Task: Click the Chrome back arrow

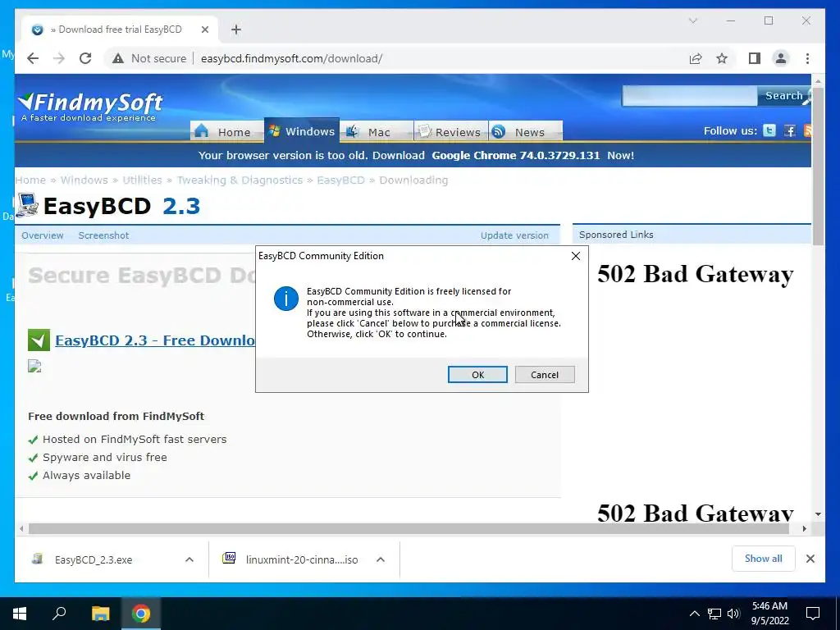Action: coord(33,58)
